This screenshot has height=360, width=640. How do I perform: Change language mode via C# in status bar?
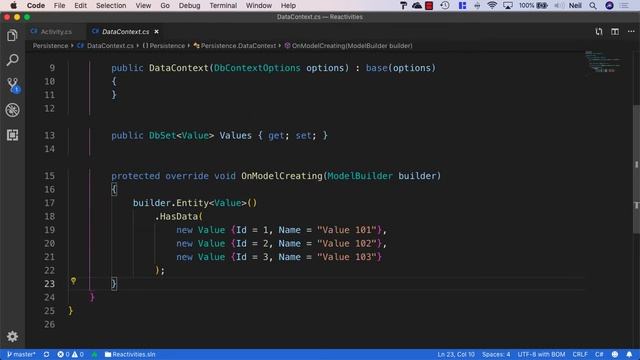[x=599, y=354]
